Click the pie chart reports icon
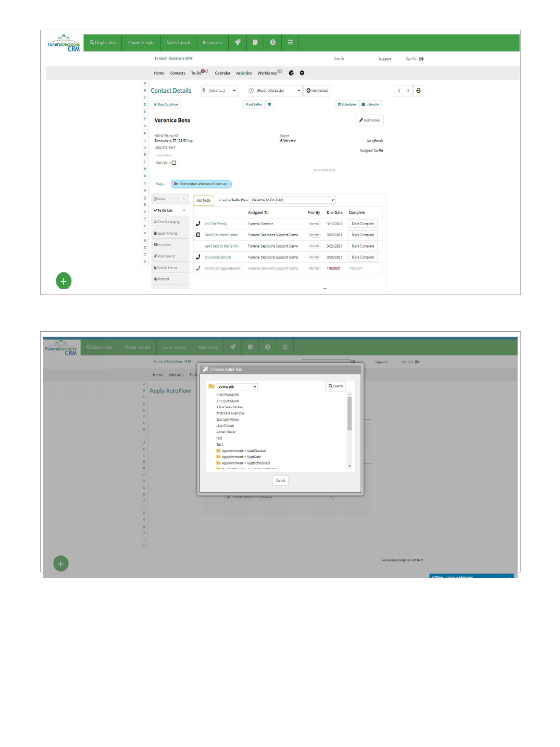560x747 pixels. [291, 73]
